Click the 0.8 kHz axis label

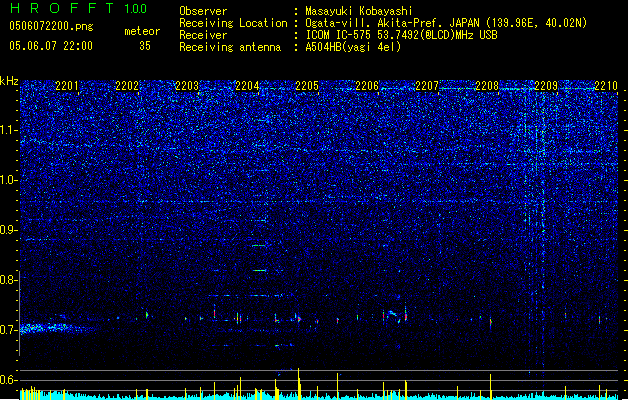(x=9, y=280)
